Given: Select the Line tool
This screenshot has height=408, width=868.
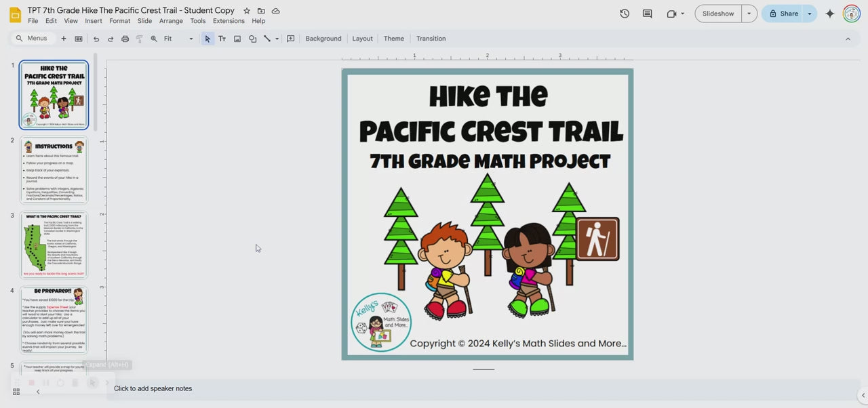Looking at the screenshot, I should pos(267,39).
